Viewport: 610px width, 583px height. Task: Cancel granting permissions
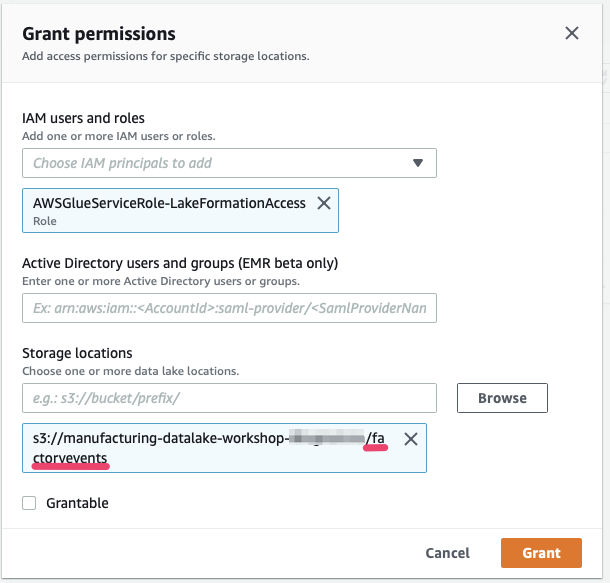[447, 552]
